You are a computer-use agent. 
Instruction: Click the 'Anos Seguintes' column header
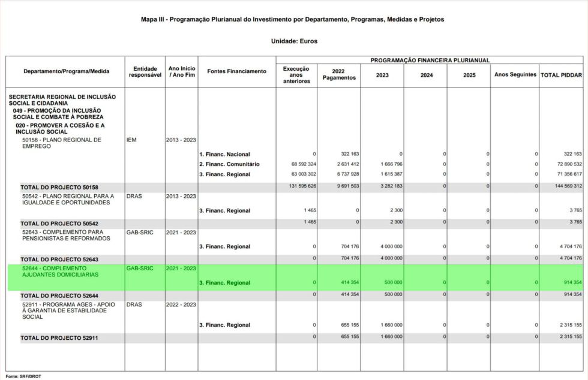pyautogui.click(x=515, y=75)
